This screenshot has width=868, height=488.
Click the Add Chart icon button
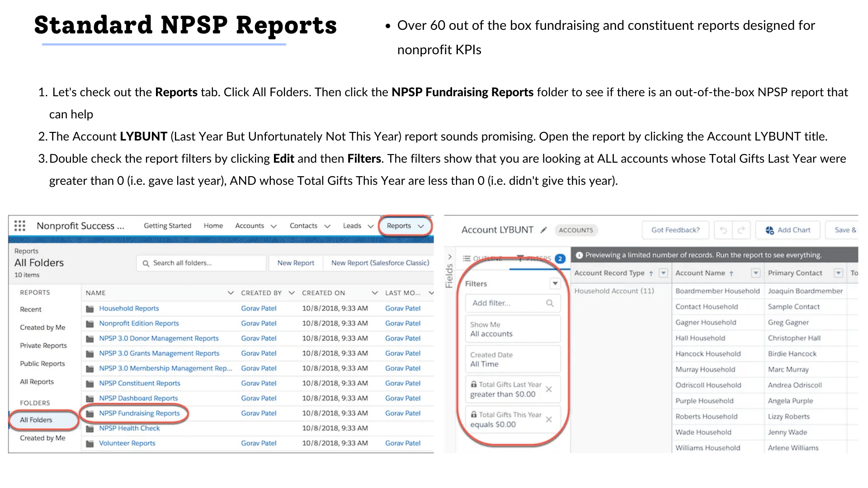click(x=788, y=230)
